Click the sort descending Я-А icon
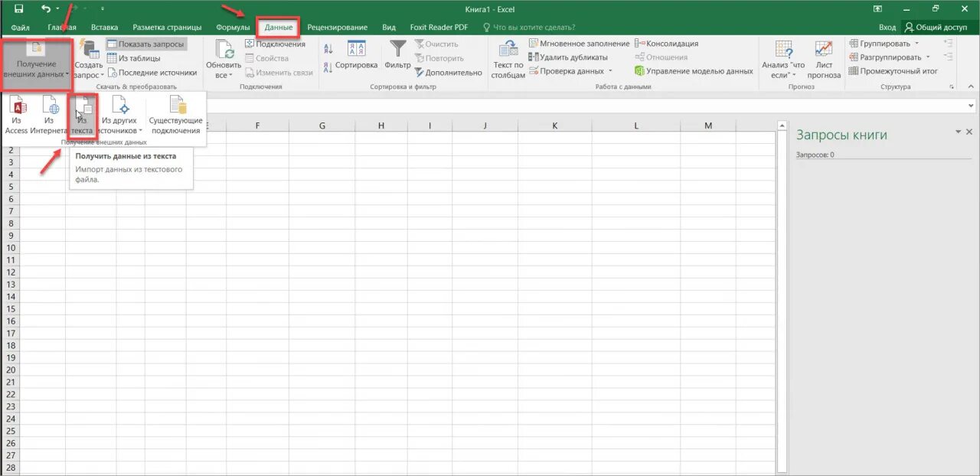This screenshot has width=980, height=476. (328, 69)
